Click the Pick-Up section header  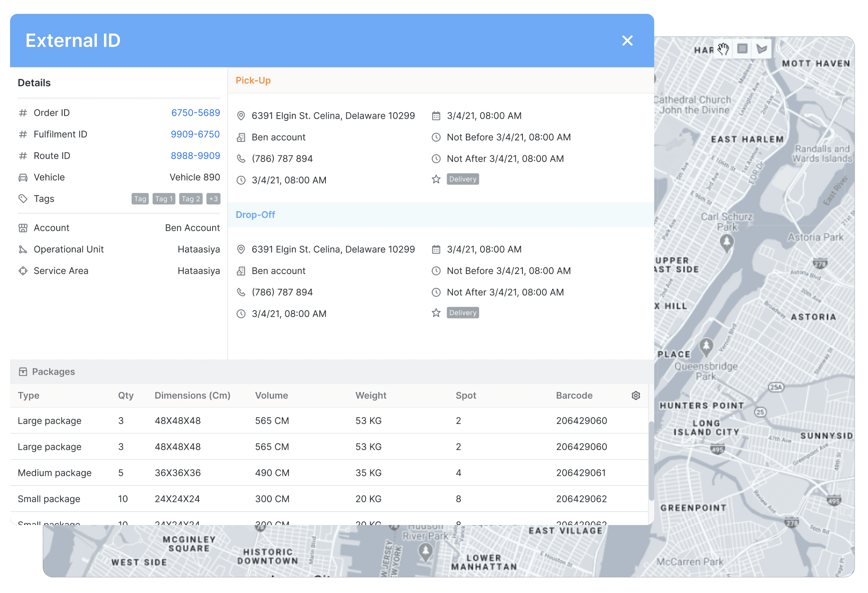point(441,81)
